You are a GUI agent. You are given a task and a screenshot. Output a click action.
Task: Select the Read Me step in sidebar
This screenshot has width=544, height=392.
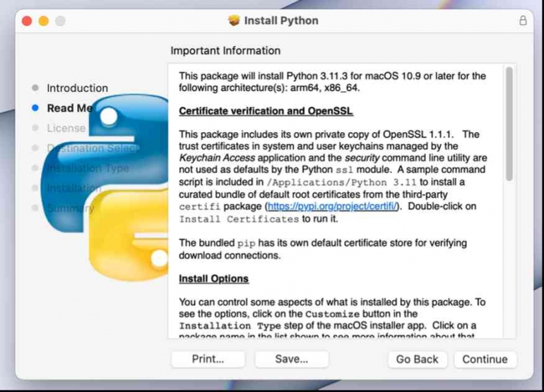tap(69, 108)
